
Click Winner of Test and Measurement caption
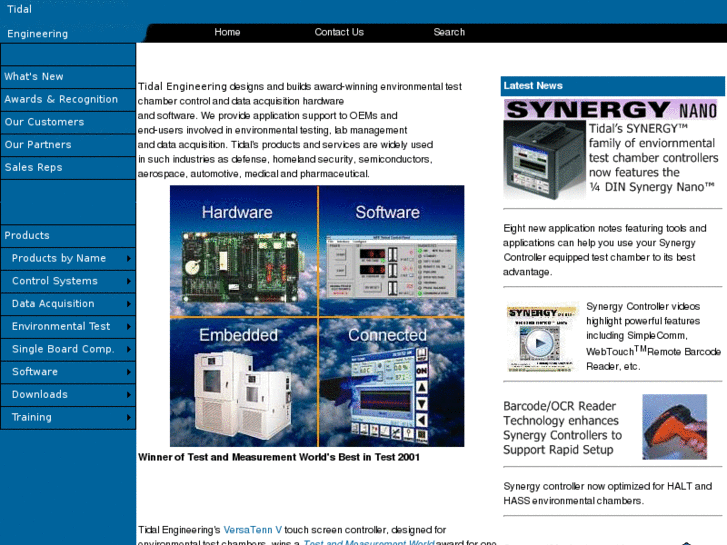coord(279,457)
